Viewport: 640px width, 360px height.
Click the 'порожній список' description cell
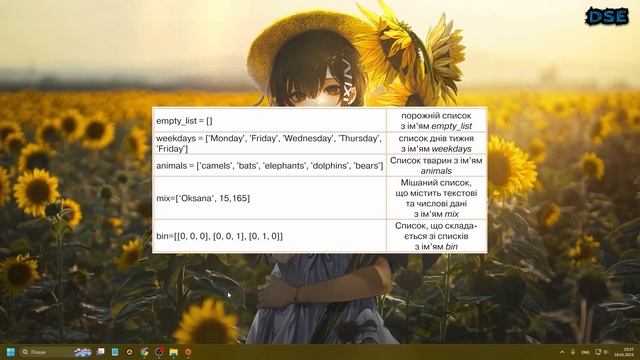coord(436,121)
